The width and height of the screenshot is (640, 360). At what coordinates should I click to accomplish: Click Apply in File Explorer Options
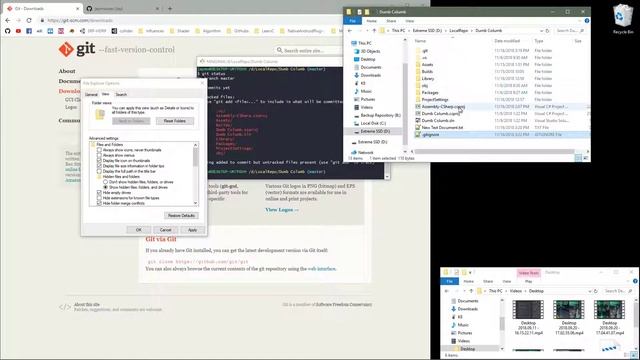(192, 230)
